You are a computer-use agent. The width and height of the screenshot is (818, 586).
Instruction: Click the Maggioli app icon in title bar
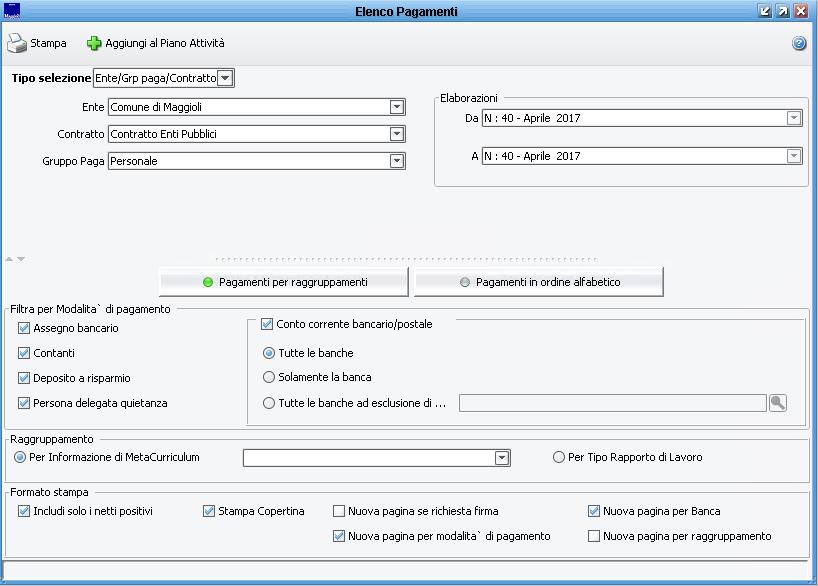point(11,11)
